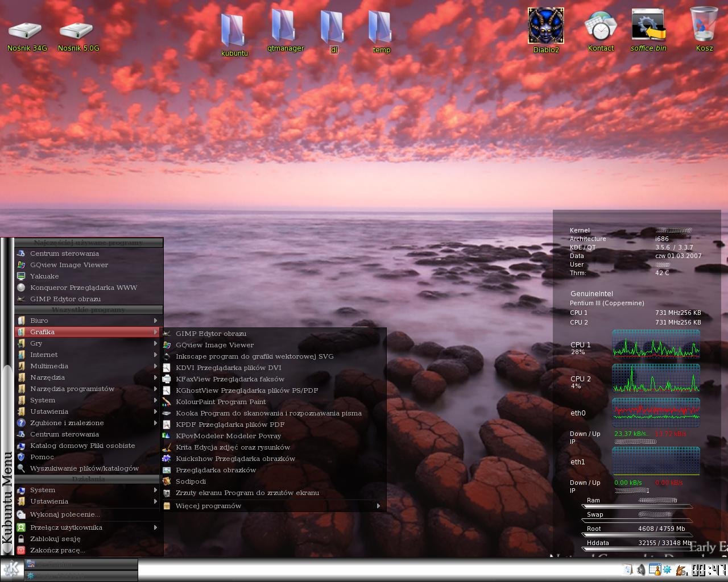Open Wyszukiwanie plików/katalogów
The image size is (728, 582).
pos(88,468)
